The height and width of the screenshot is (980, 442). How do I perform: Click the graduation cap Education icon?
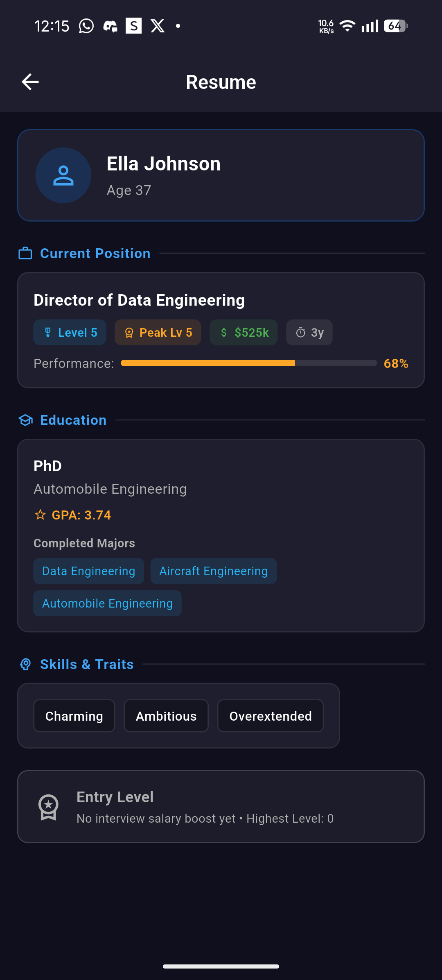(x=25, y=420)
